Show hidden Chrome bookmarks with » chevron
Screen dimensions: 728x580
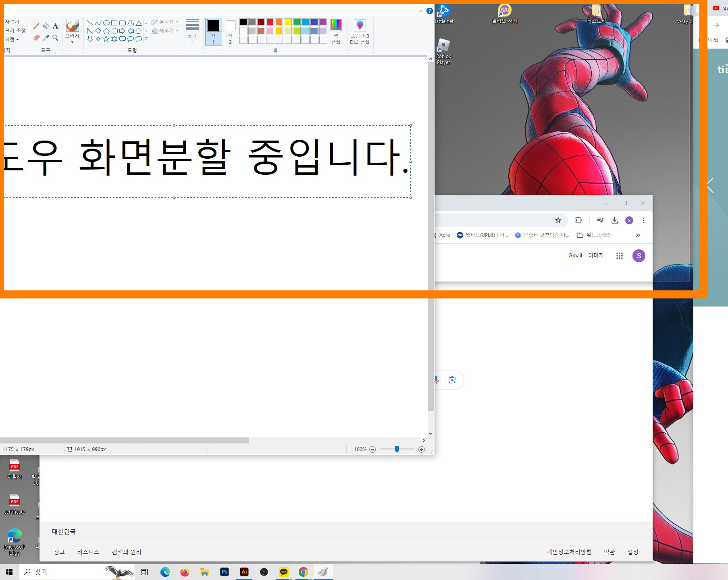pyautogui.click(x=638, y=235)
